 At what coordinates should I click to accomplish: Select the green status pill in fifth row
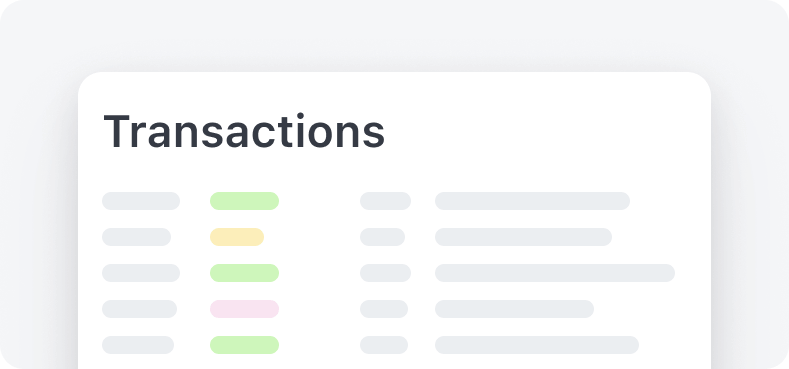[244, 345]
